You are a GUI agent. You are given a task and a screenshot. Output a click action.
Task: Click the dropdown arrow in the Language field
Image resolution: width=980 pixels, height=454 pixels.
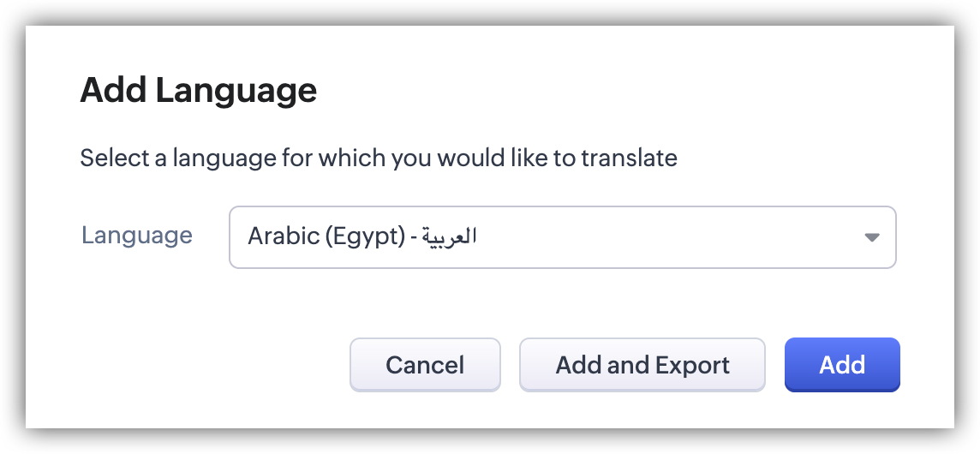click(871, 237)
